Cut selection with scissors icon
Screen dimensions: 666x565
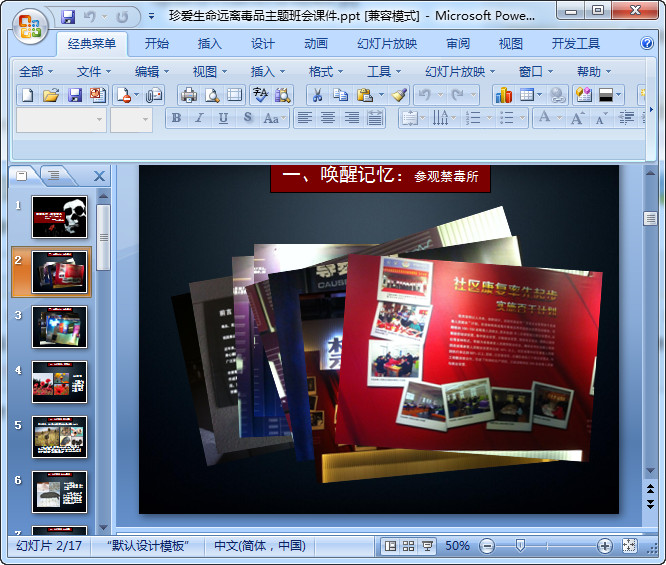coord(317,95)
